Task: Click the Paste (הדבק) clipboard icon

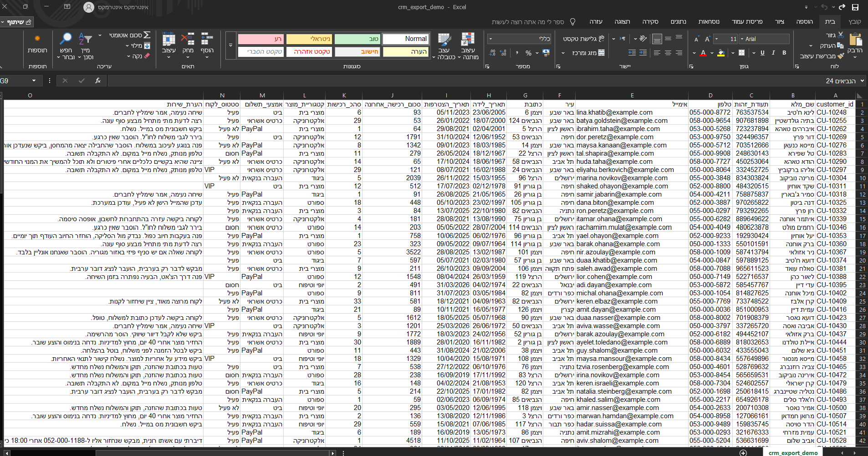Action: (x=856, y=40)
